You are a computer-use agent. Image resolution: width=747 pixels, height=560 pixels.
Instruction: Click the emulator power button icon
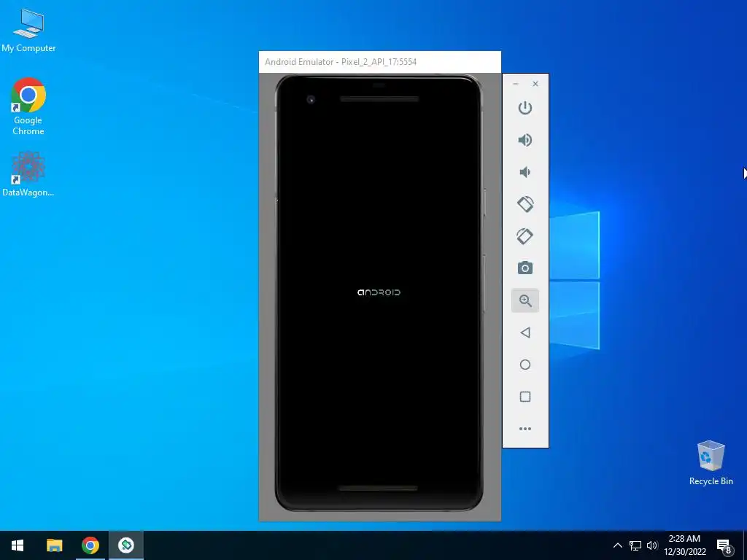pyautogui.click(x=525, y=108)
